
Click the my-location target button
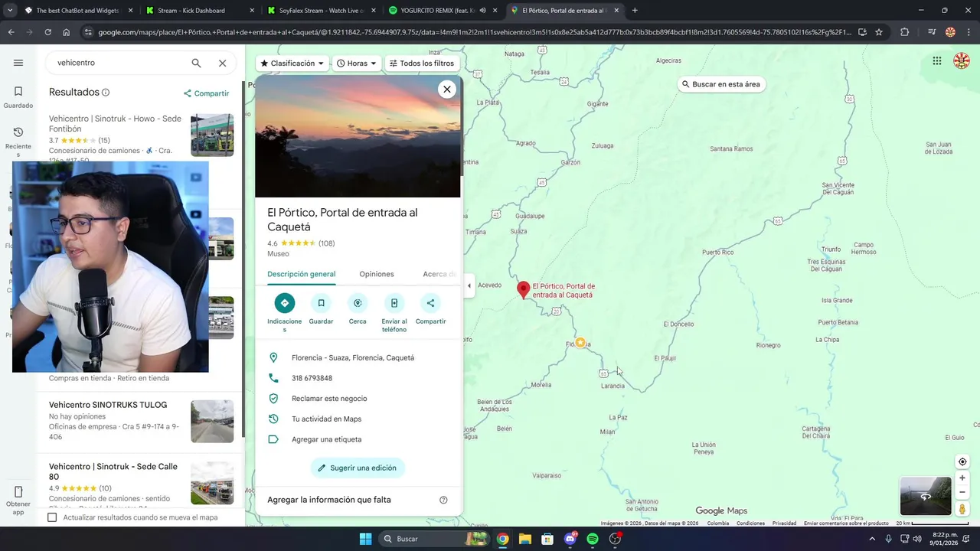tap(962, 461)
